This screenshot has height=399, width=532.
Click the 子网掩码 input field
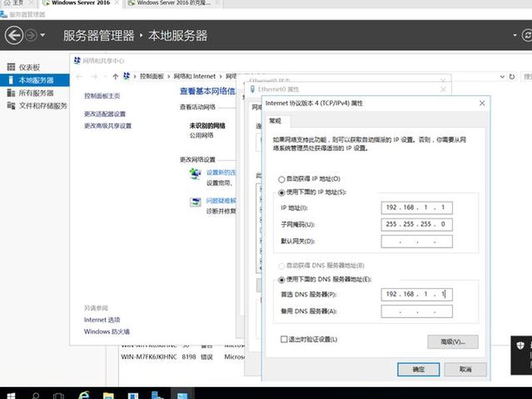tap(417, 224)
